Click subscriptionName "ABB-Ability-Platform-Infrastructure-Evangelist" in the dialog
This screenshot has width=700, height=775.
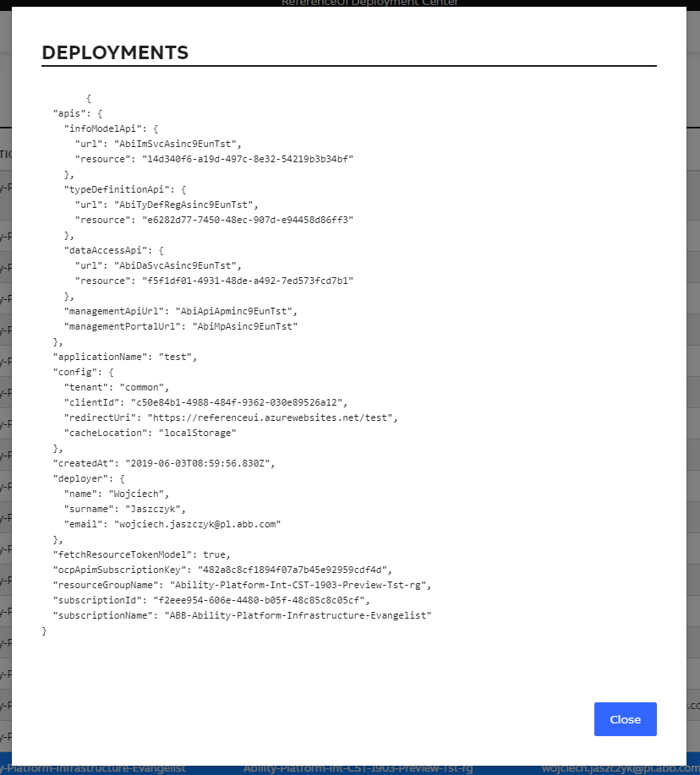298,615
